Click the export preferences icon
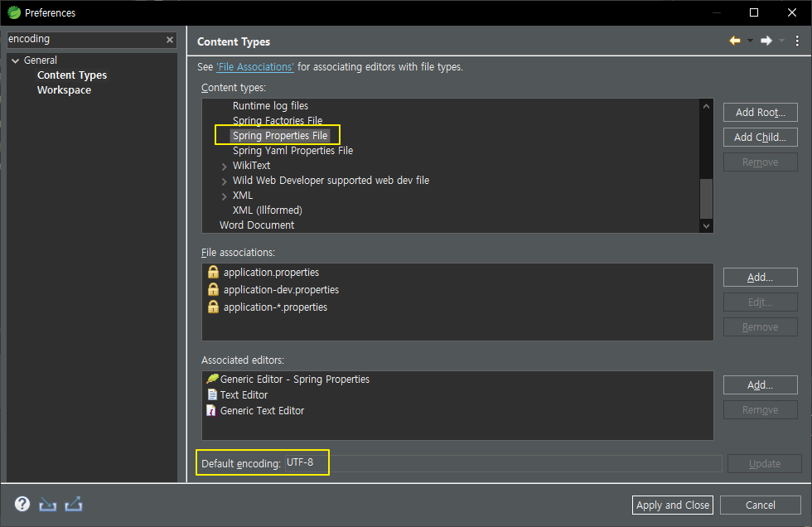The width and height of the screenshot is (812, 527). pyautogui.click(x=74, y=504)
